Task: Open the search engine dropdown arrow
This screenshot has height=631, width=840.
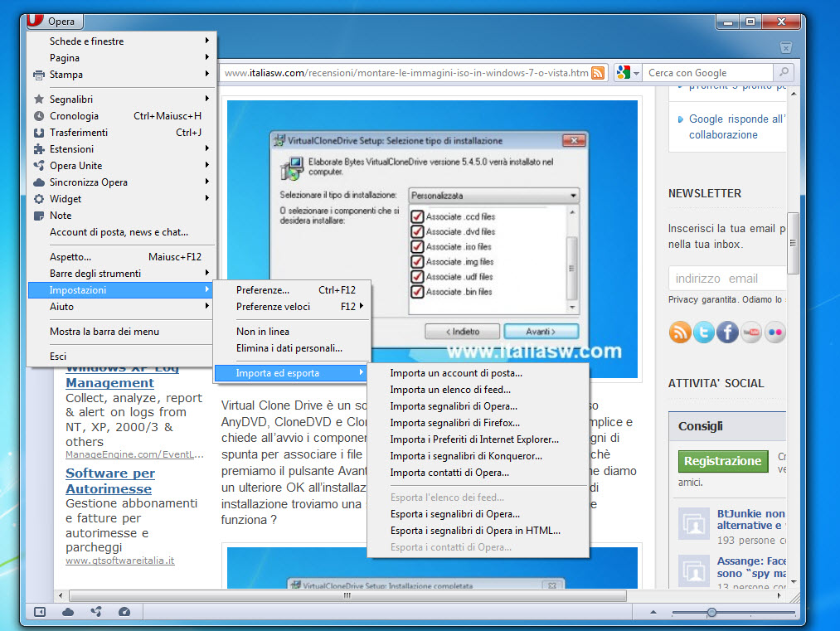Action: 637,73
